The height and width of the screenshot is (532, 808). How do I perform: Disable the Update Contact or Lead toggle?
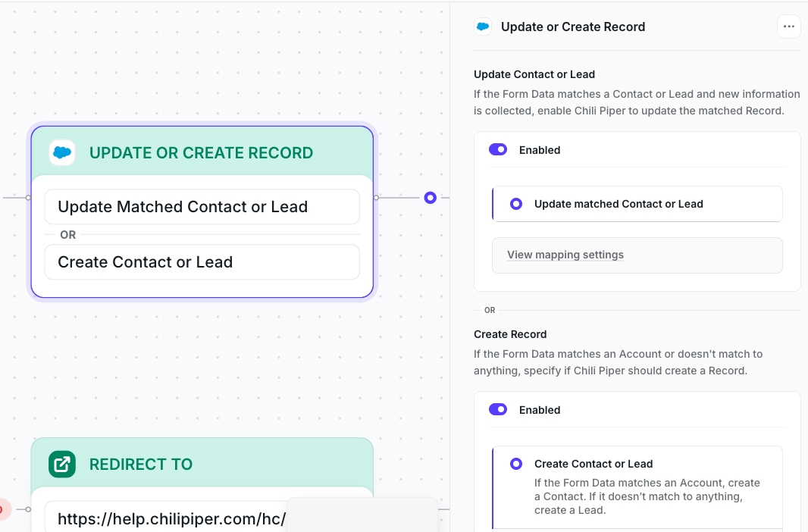(498, 149)
